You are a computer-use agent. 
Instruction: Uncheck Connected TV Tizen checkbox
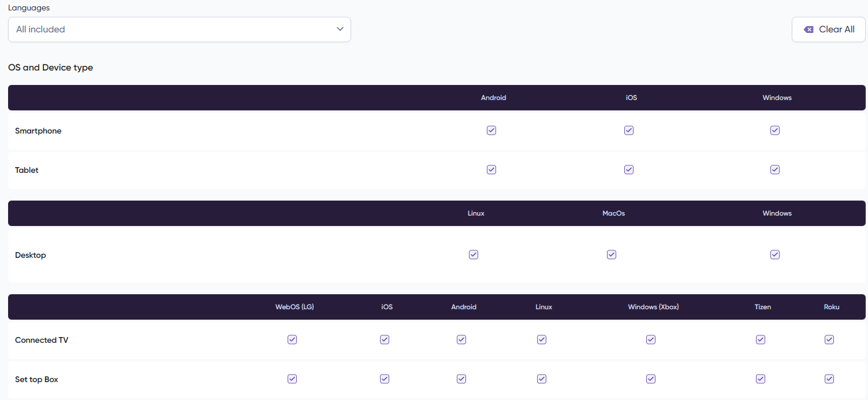pyautogui.click(x=761, y=340)
